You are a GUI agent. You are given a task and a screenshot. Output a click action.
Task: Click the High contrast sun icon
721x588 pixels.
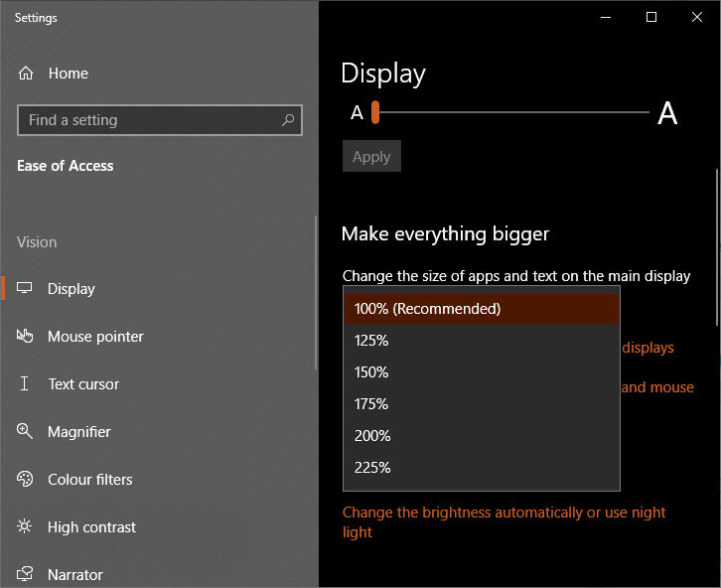25,526
